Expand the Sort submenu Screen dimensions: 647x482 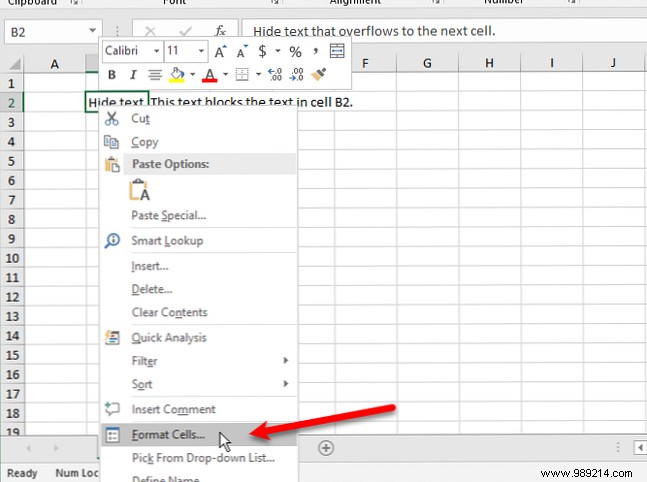pyautogui.click(x=198, y=384)
